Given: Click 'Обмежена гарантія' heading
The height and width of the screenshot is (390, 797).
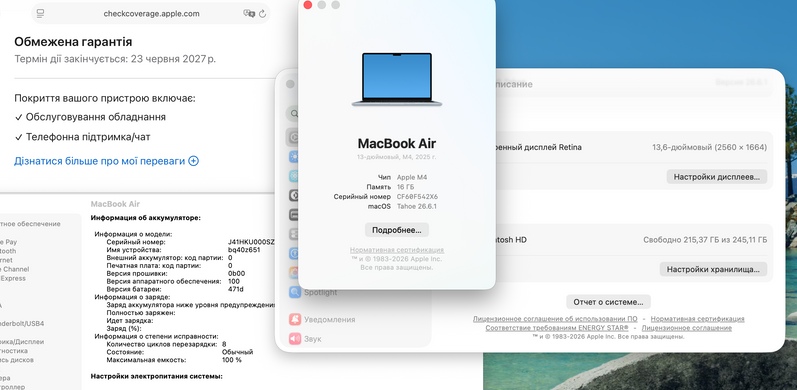Looking at the screenshot, I should [73, 42].
